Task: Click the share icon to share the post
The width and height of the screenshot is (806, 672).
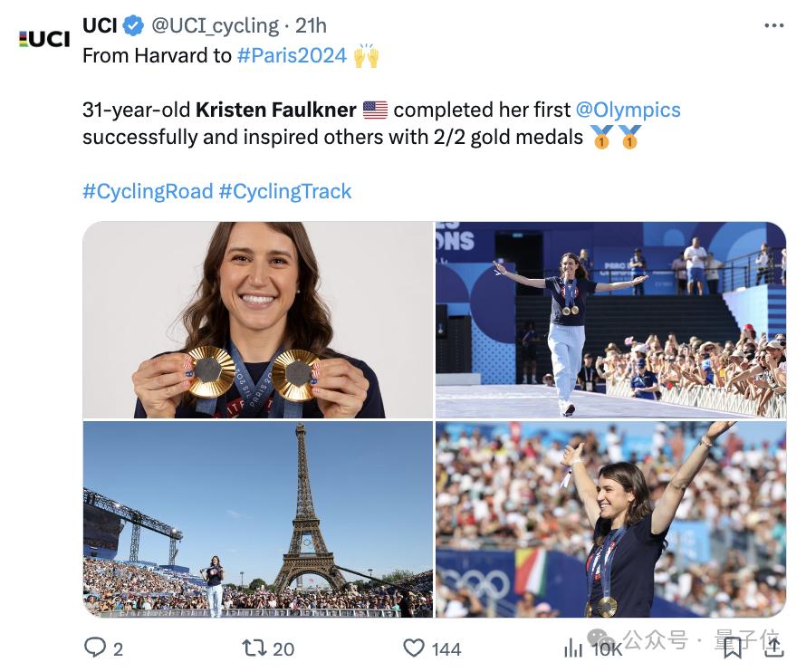Action: coord(773,648)
